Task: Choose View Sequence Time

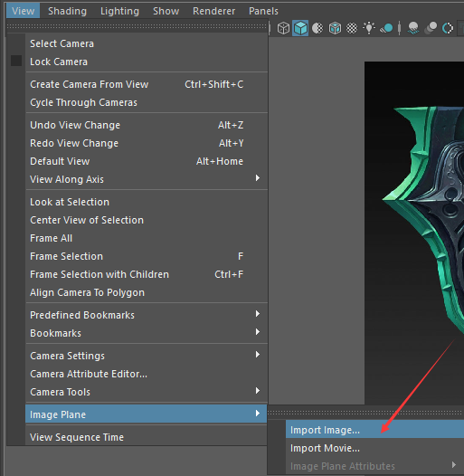Action: 147,437
